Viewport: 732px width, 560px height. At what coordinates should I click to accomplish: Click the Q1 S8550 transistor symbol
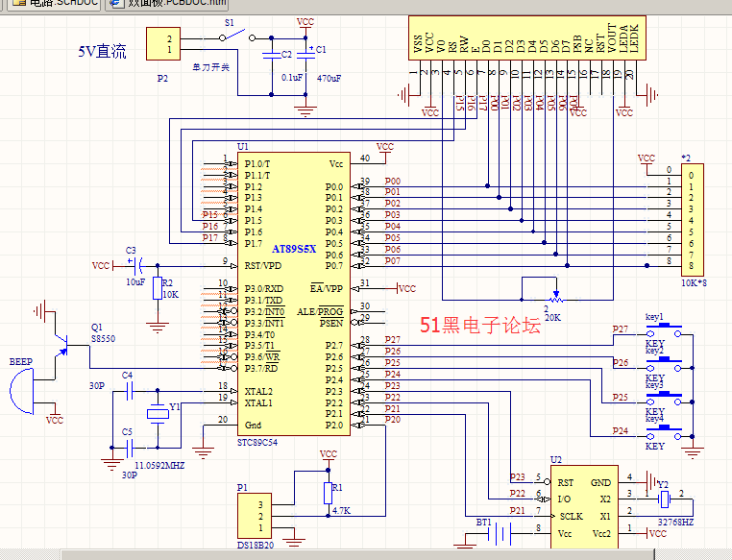point(62,346)
